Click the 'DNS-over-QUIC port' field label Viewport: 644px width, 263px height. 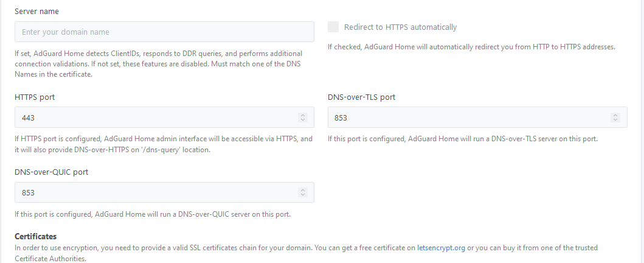click(51, 172)
